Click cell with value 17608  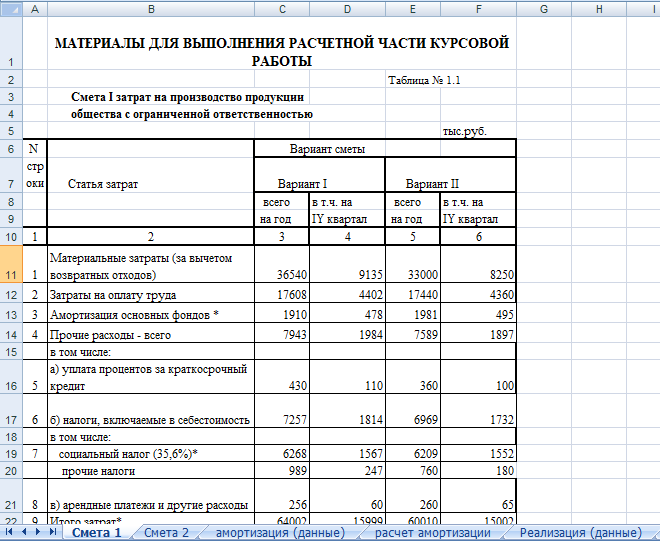(282, 293)
